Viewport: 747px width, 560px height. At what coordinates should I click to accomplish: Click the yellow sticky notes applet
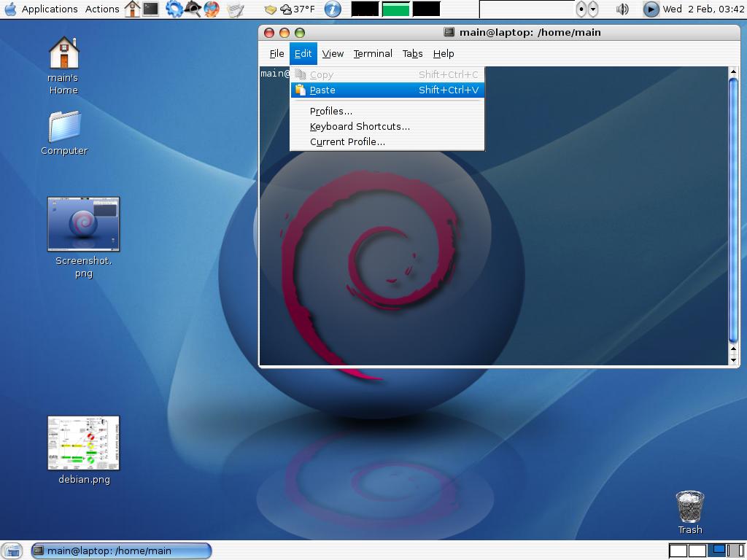click(x=271, y=9)
